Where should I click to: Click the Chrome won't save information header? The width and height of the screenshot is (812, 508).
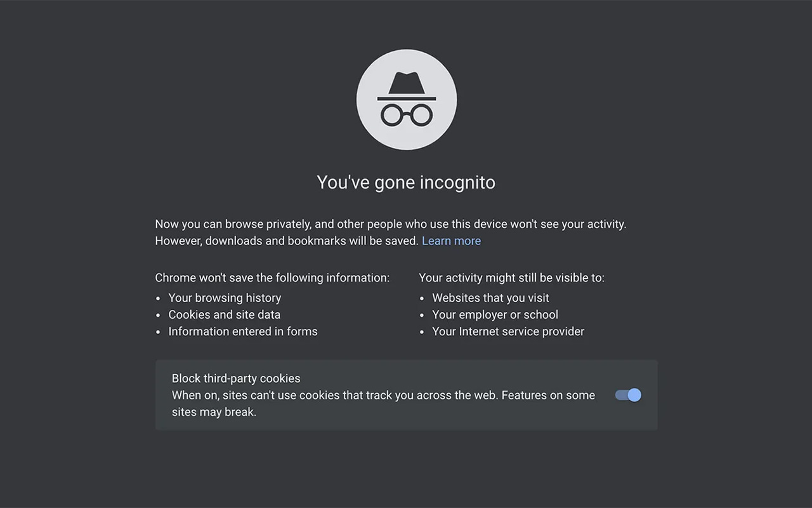[273, 277]
